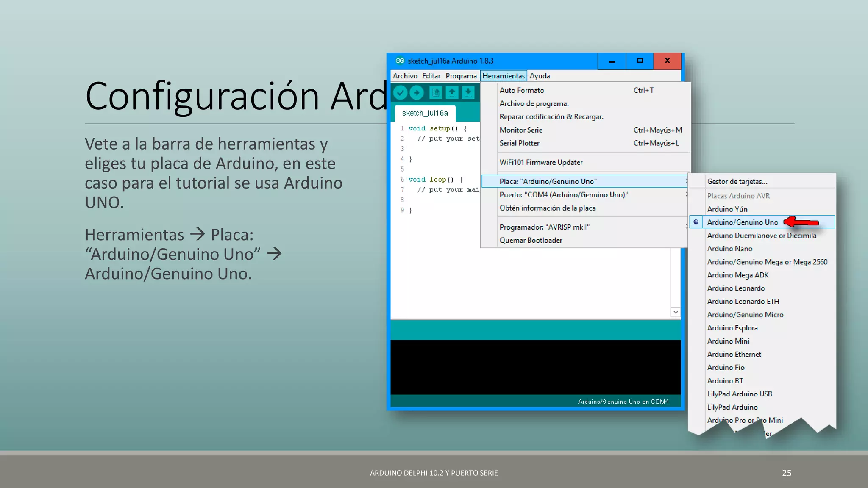
Task: Choose Auto Formato menu entry
Action: tap(585, 90)
